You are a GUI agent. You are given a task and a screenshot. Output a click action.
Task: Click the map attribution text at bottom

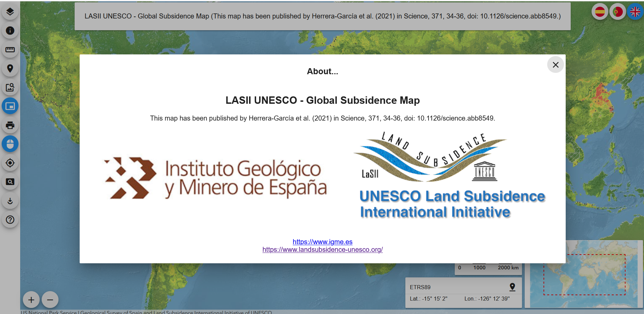(x=147, y=312)
